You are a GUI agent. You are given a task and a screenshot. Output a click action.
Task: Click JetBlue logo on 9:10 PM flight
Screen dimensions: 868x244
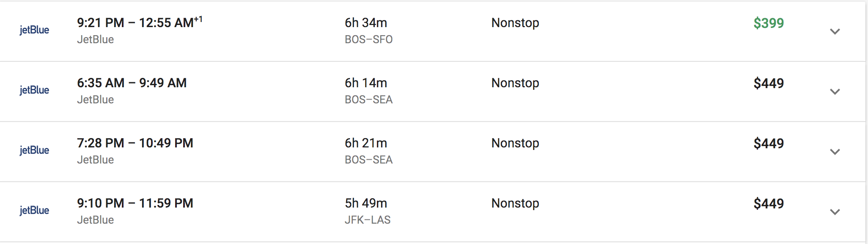click(x=34, y=211)
